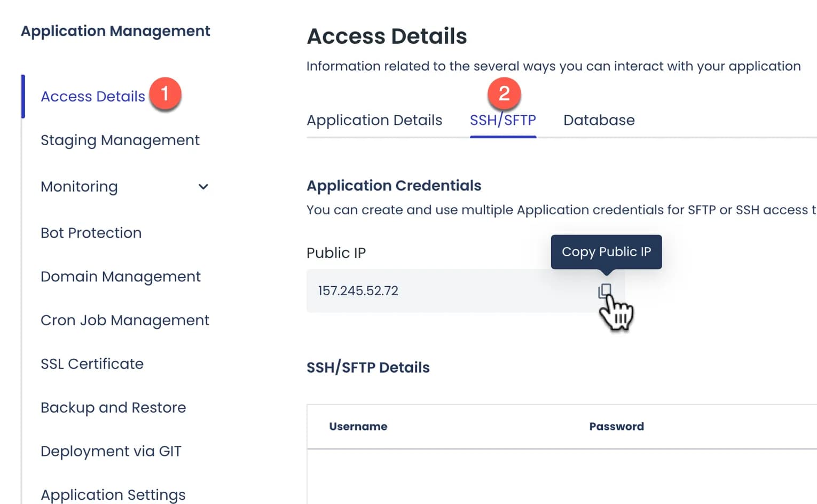The image size is (817, 504).
Task: Expand the Monitoring section chevron
Action: (202, 187)
